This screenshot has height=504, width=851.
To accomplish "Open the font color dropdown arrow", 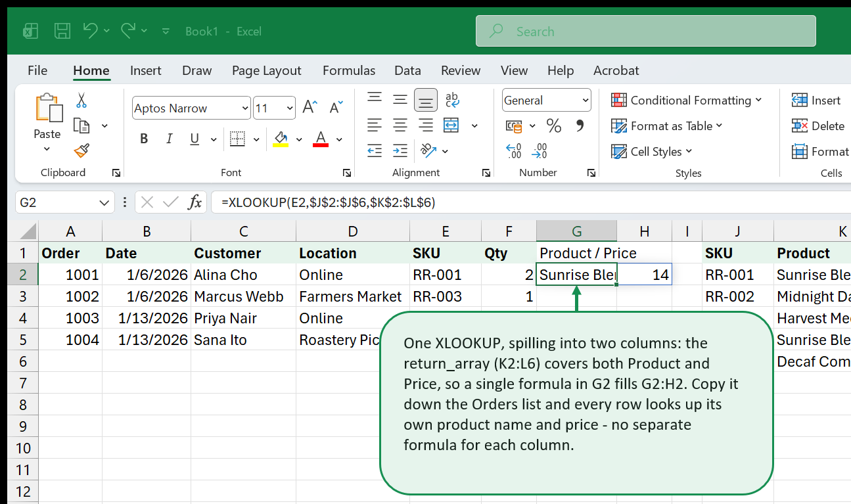I will (x=339, y=139).
